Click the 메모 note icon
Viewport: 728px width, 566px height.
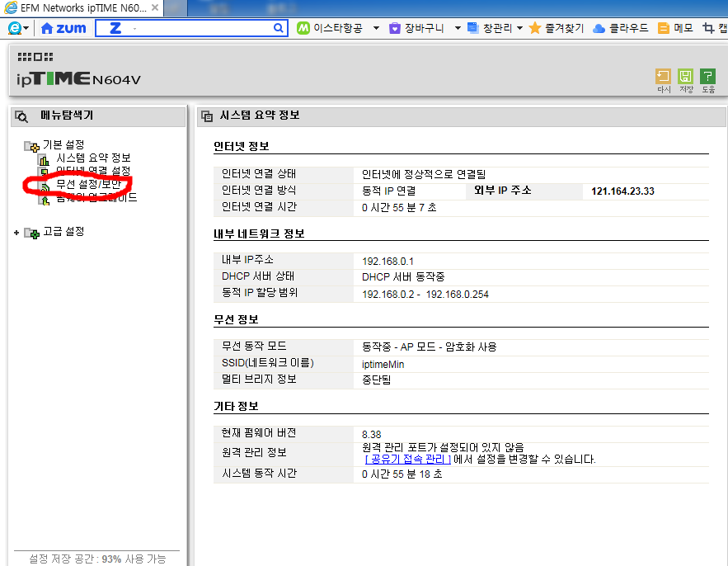click(664, 28)
